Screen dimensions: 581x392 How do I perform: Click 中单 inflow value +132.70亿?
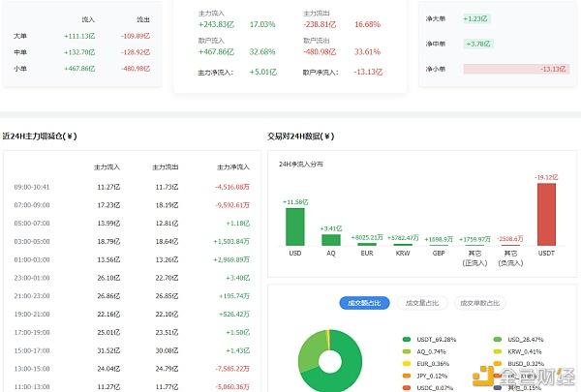79,52
